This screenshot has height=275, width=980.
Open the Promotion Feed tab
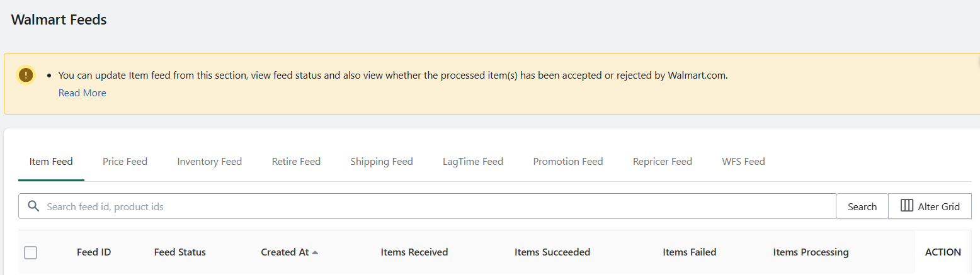point(568,162)
